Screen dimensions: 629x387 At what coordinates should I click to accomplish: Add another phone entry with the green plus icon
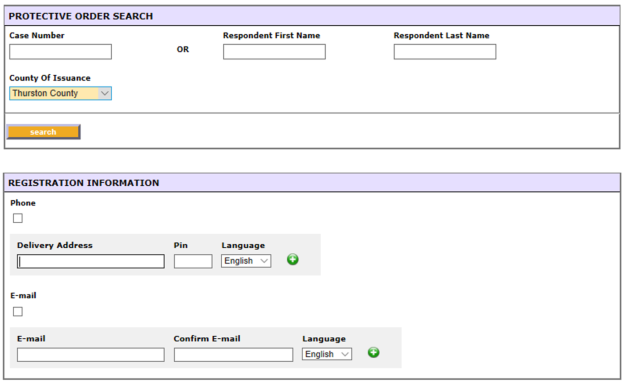(x=292, y=259)
